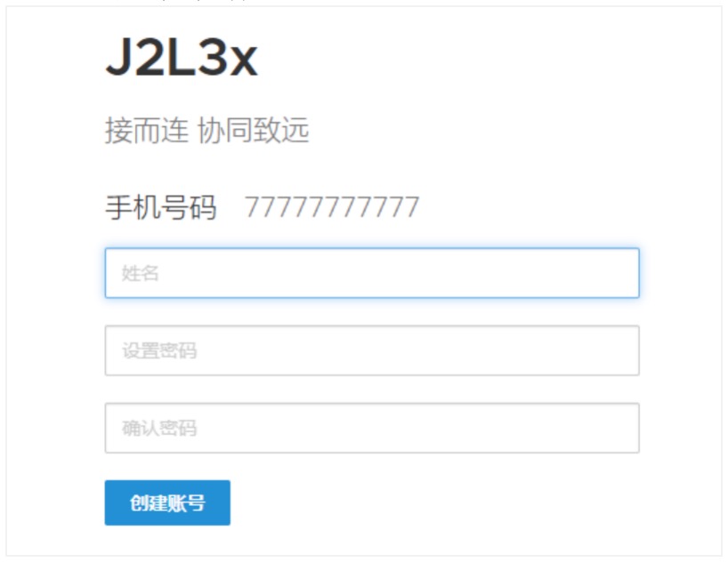The image size is (728, 562).
Task: Click the 手机号码 label
Action: [x=161, y=207]
